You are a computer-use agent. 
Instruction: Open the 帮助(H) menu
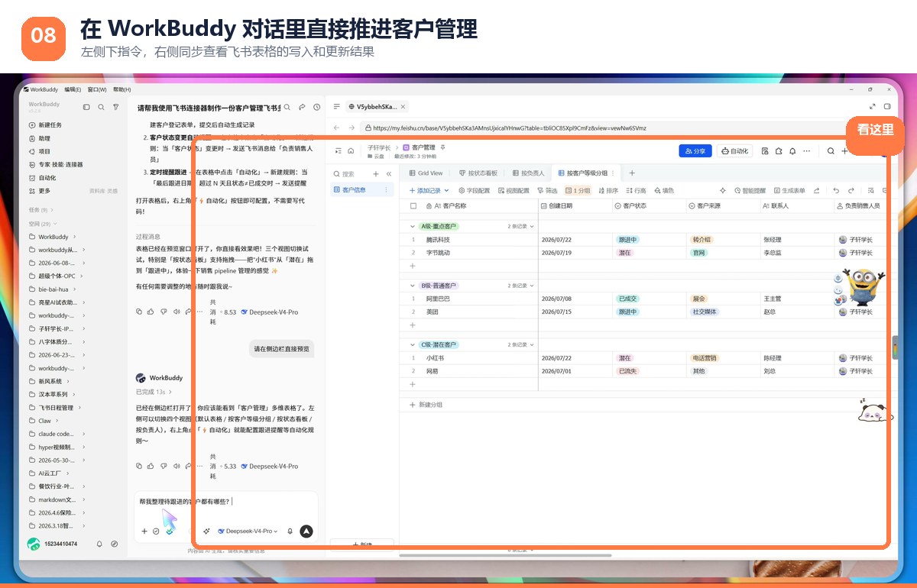point(122,89)
